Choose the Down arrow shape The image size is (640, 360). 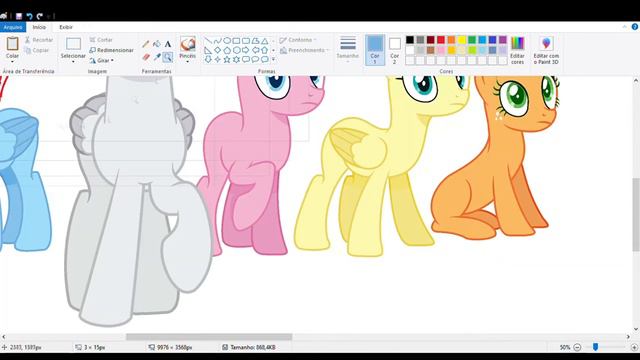[x=208, y=60]
